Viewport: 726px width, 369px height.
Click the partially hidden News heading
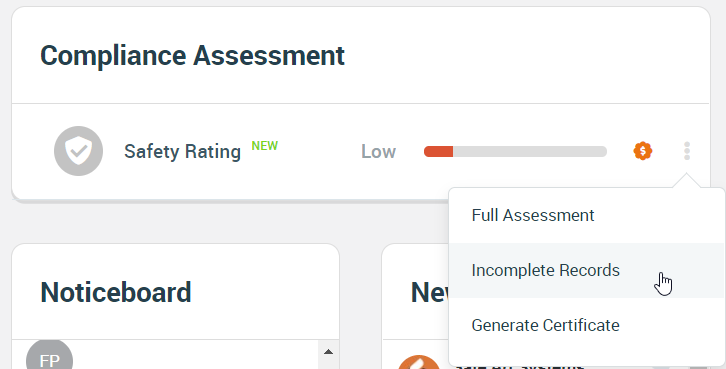429,292
